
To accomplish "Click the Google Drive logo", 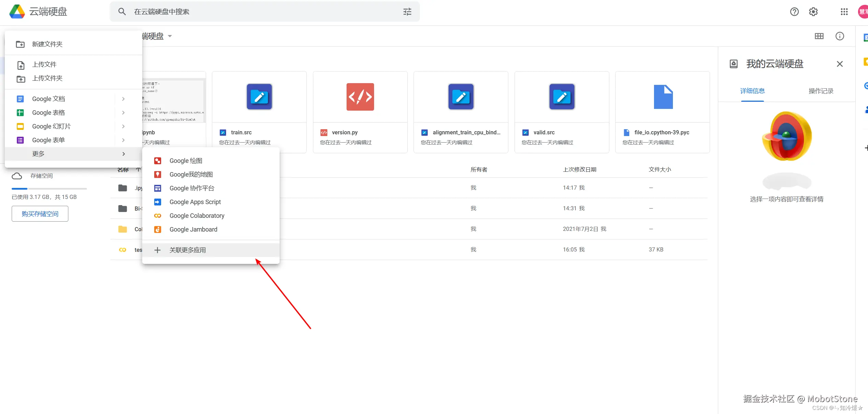I will [17, 12].
